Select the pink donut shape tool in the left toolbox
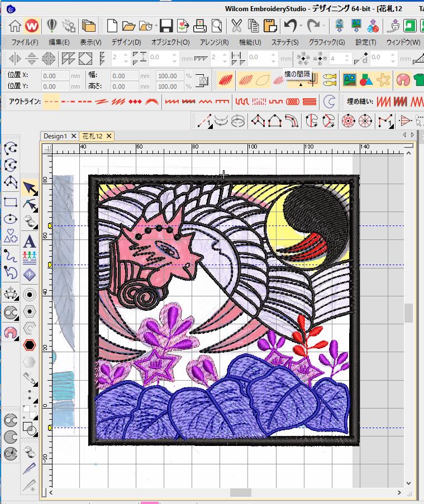This screenshot has width=424, height=504. pyautogui.click(x=10, y=332)
